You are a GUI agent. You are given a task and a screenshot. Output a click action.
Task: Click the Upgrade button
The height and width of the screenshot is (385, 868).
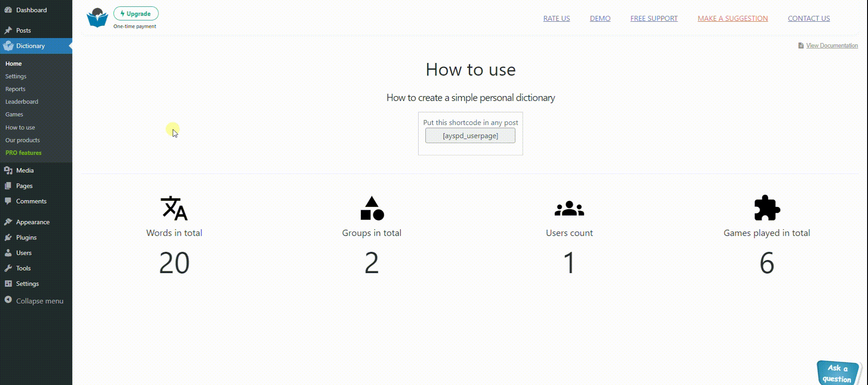click(x=136, y=14)
